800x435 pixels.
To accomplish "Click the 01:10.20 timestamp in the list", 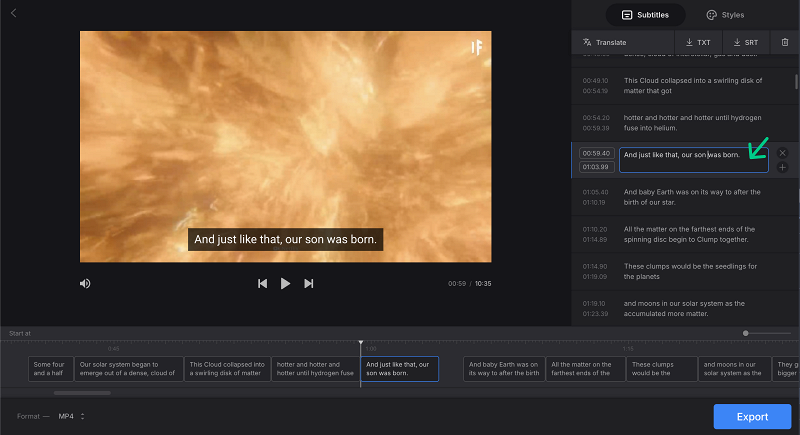I will click(595, 229).
